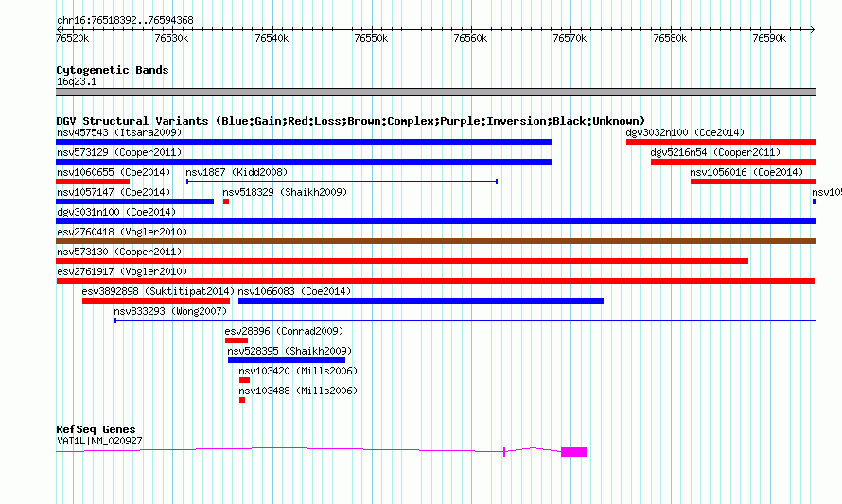Viewport: 842px width, 504px height.
Task: Click the tiny red nsv103488 marker
Action: (x=242, y=400)
